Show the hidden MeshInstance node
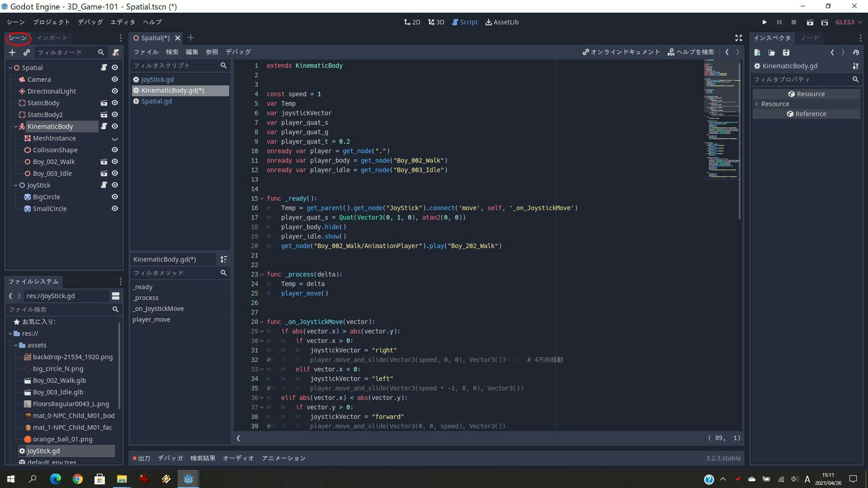 click(115, 139)
